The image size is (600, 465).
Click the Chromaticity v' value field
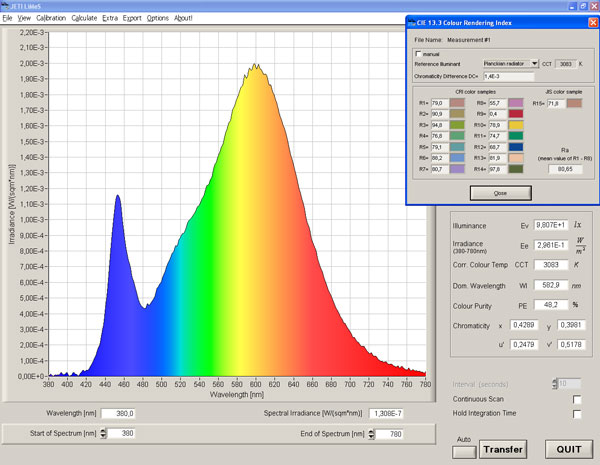click(x=571, y=344)
